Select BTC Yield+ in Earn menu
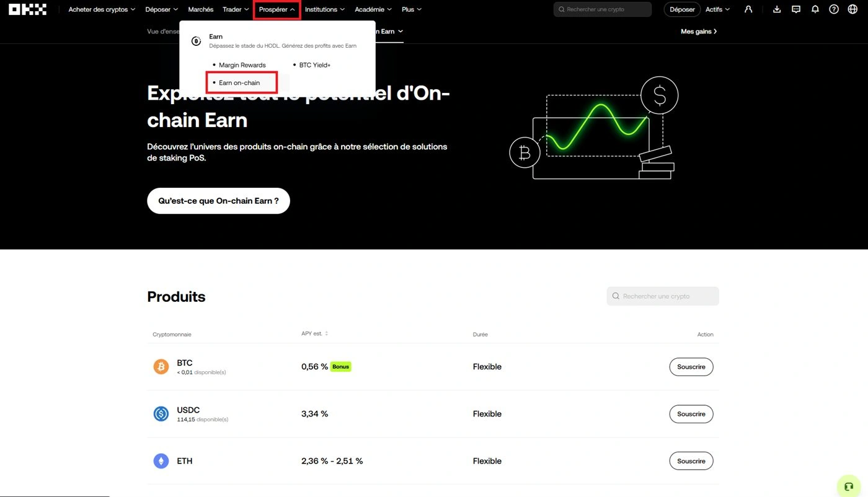This screenshot has width=868, height=497. coord(314,65)
